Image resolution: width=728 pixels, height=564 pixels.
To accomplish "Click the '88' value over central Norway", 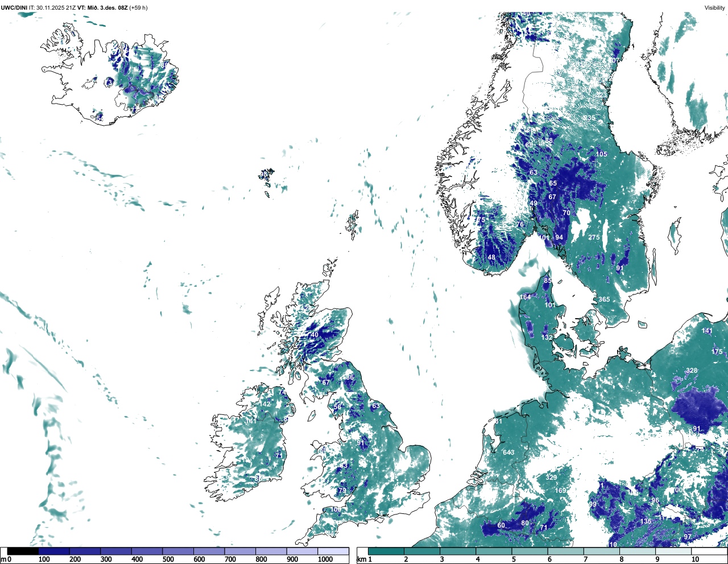I will tap(549, 141).
